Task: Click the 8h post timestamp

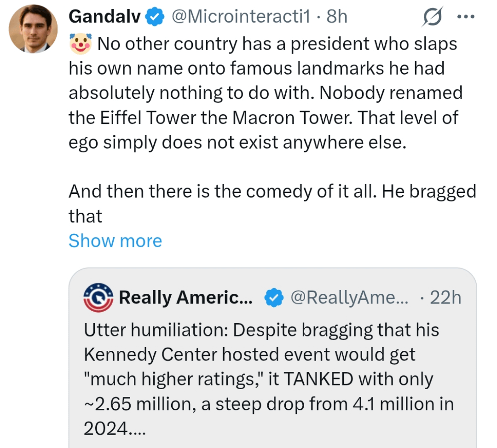Action: (337, 17)
